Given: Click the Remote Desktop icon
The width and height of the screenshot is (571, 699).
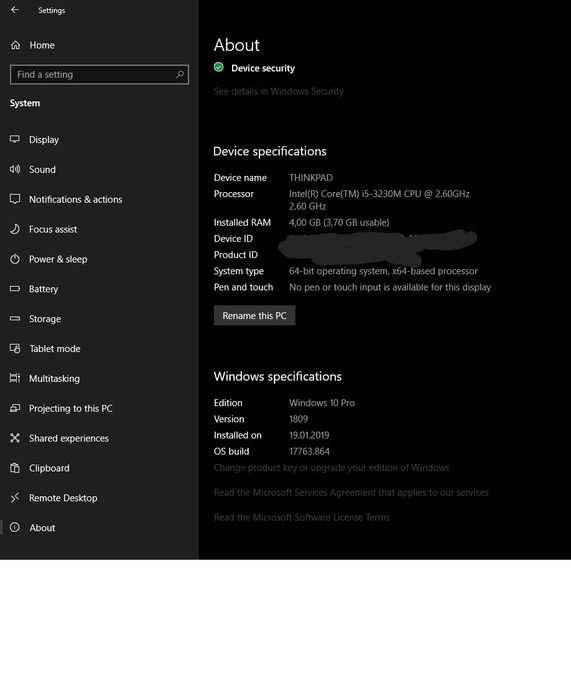Looking at the screenshot, I should 15,498.
